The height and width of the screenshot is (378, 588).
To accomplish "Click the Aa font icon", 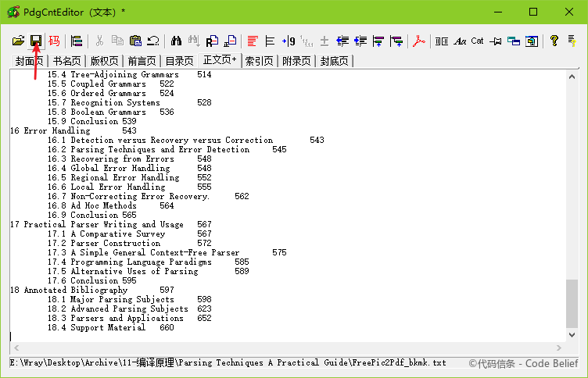I will (x=460, y=41).
